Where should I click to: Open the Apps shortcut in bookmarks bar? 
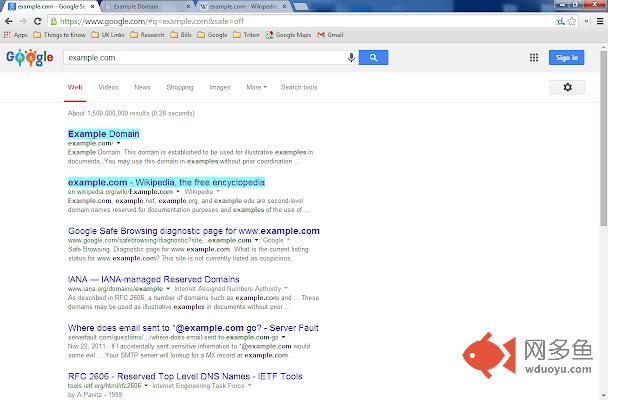[x=16, y=35]
